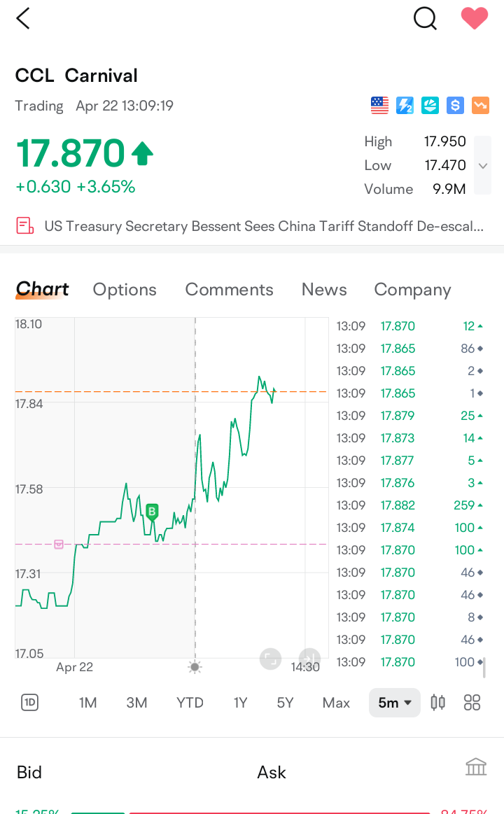This screenshot has width=504, height=814.
Task: Open the four-circle chart settings icon
Action: pyautogui.click(x=472, y=703)
